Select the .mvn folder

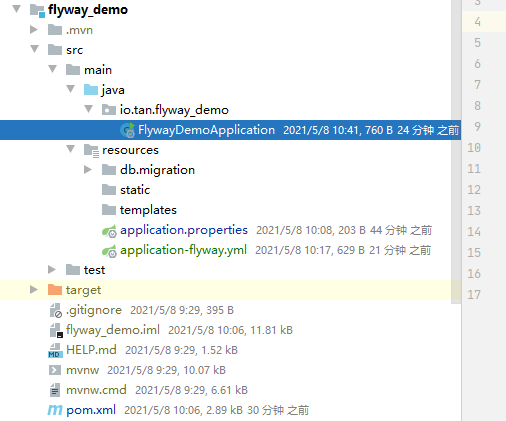coord(79,30)
